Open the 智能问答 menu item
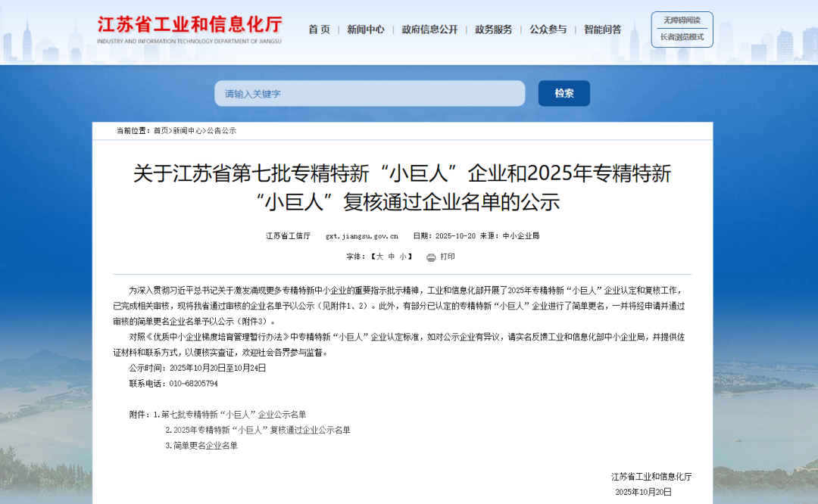Viewport: 818px width, 504px height. point(602,30)
